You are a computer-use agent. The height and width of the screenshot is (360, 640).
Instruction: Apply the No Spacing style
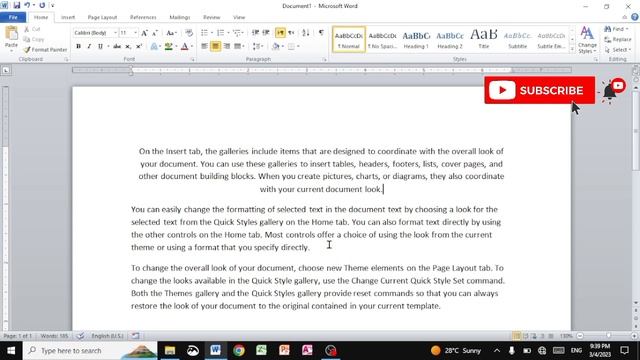click(382, 40)
